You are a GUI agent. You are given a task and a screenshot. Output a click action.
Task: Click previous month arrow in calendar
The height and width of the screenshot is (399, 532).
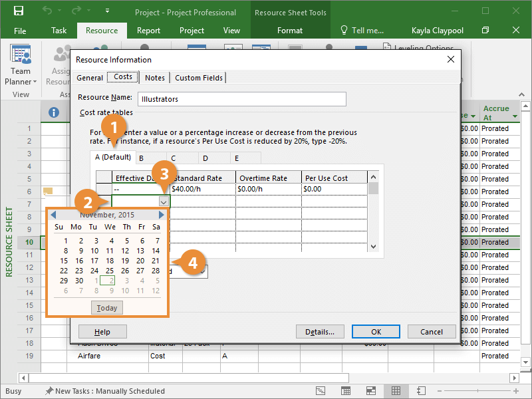coord(53,215)
